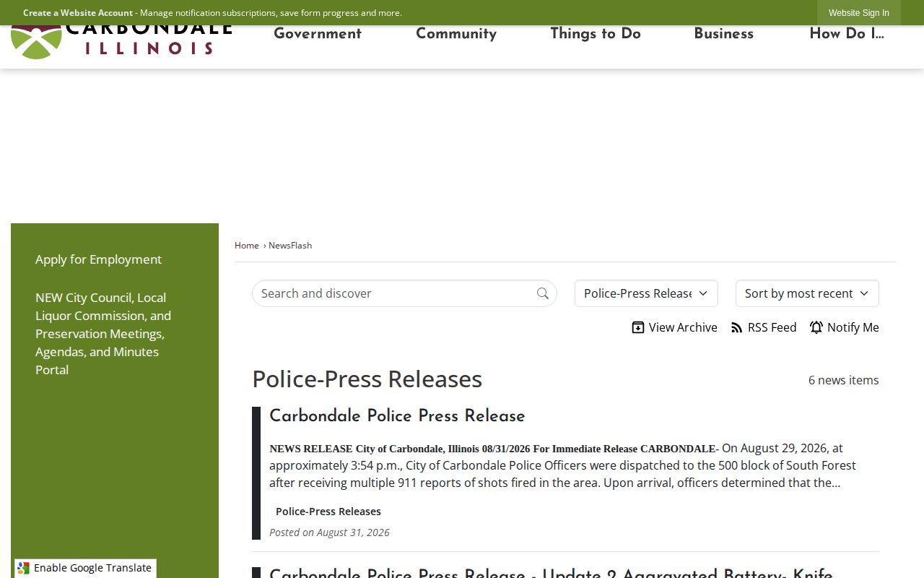Open the How Do I menu
This screenshot has height=578, width=924.
click(847, 34)
